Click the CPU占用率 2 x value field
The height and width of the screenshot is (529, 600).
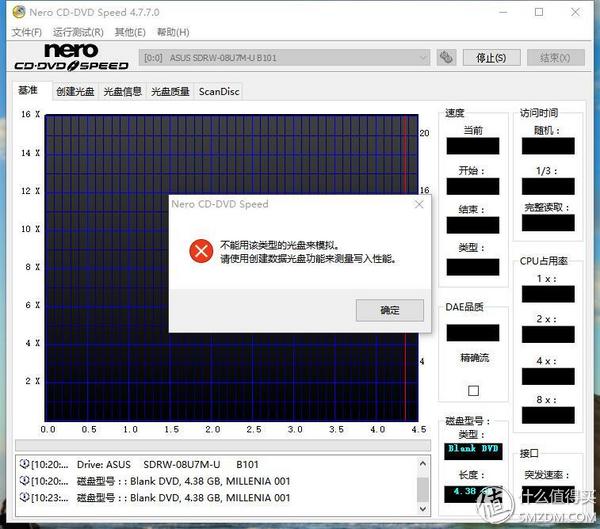pos(548,334)
